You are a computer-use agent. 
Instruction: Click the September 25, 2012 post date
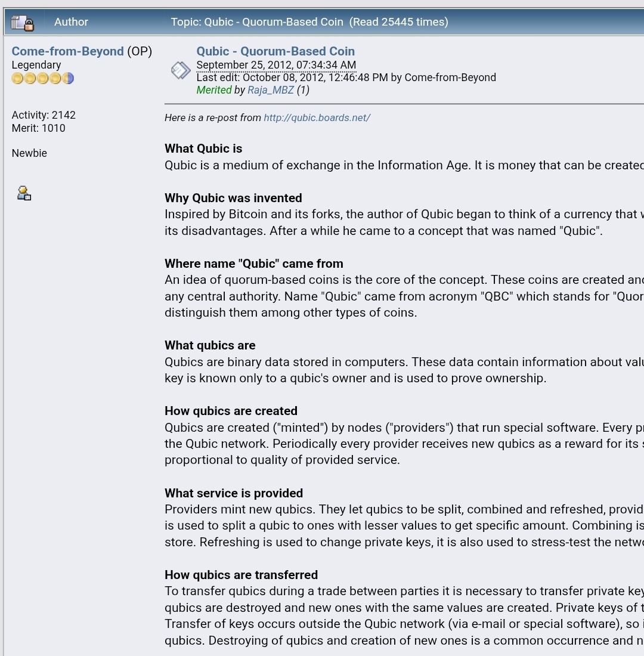point(276,65)
